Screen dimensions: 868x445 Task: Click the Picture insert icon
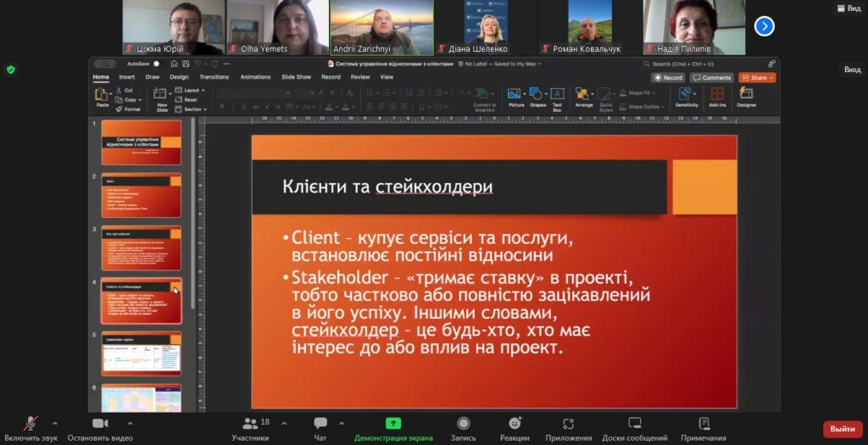[x=515, y=97]
